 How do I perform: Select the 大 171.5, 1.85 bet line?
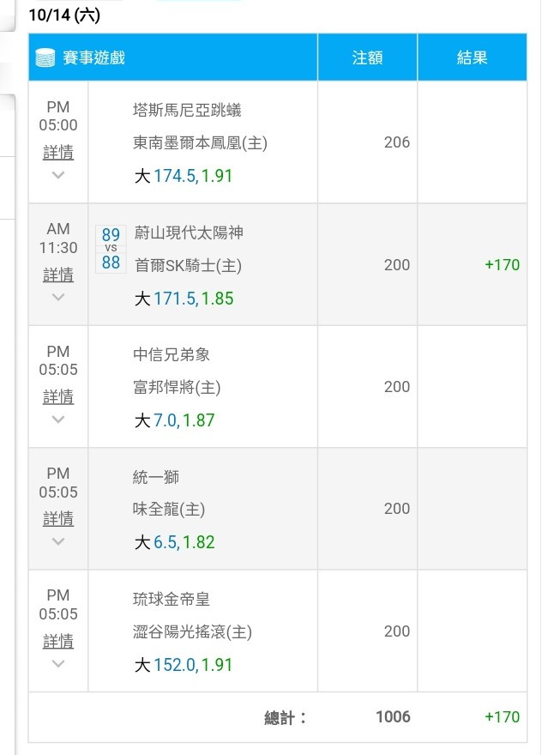click(x=184, y=299)
